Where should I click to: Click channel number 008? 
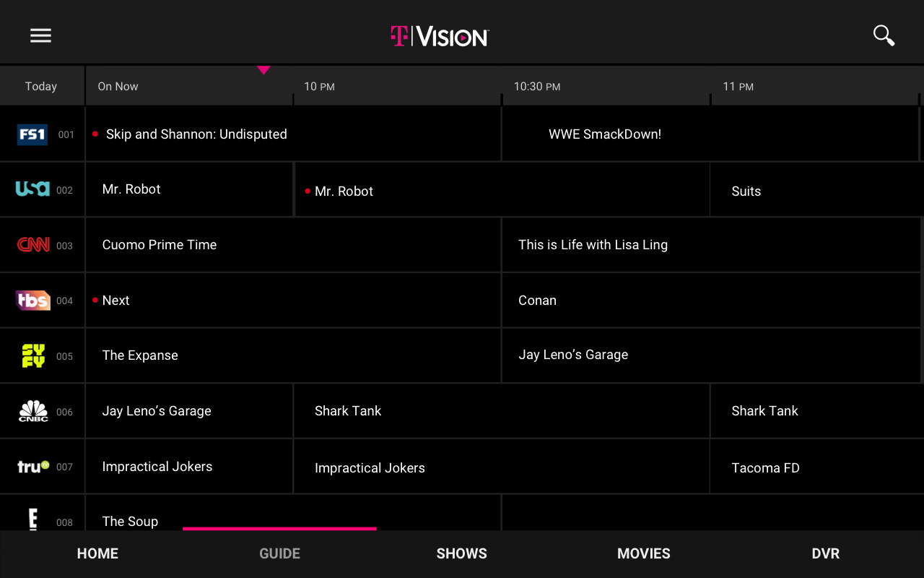tap(64, 522)
